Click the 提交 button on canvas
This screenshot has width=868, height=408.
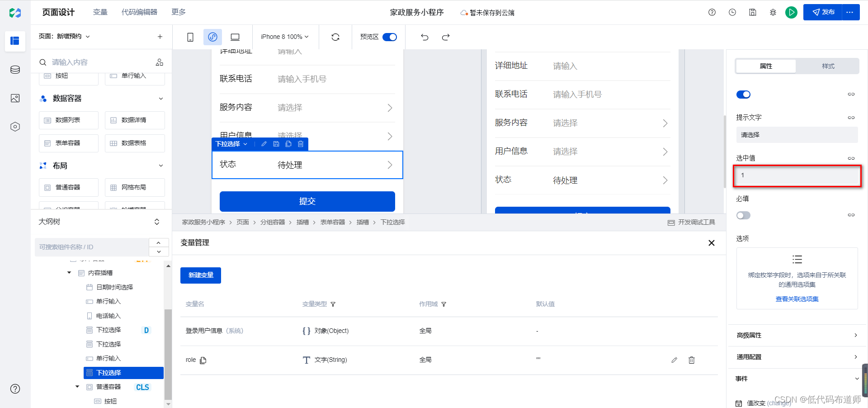coord(307,201)
